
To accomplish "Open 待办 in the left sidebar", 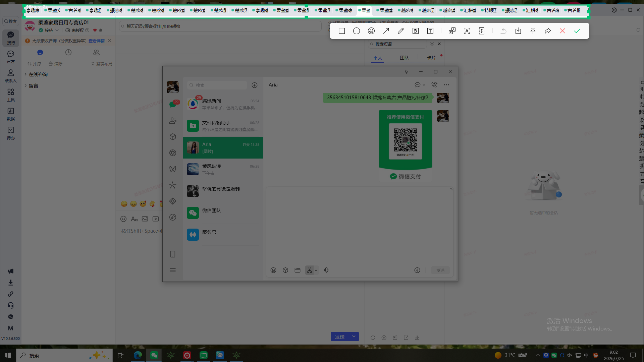I will click(x=11, y=133).
